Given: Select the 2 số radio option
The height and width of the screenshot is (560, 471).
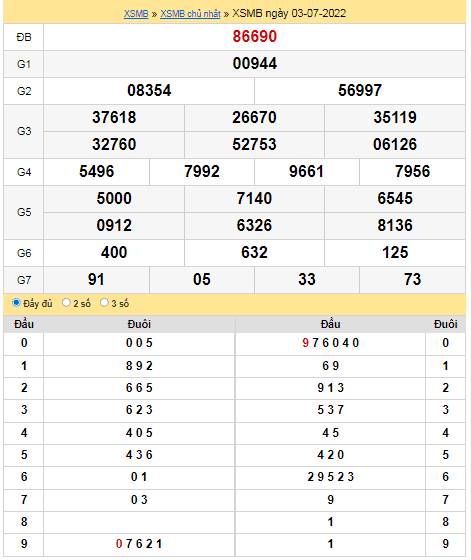Looking at the screenshot, I should coord(66,303).
